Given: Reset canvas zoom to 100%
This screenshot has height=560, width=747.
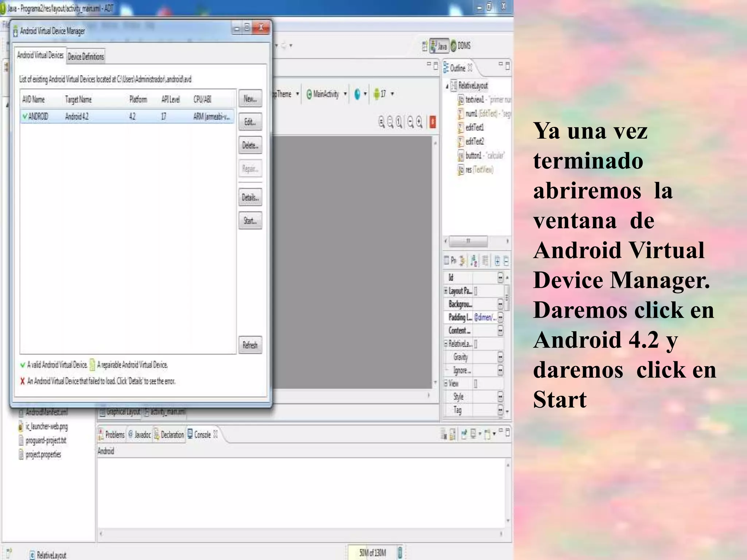Looking at the screenshot, I should [x=399, y=122].
